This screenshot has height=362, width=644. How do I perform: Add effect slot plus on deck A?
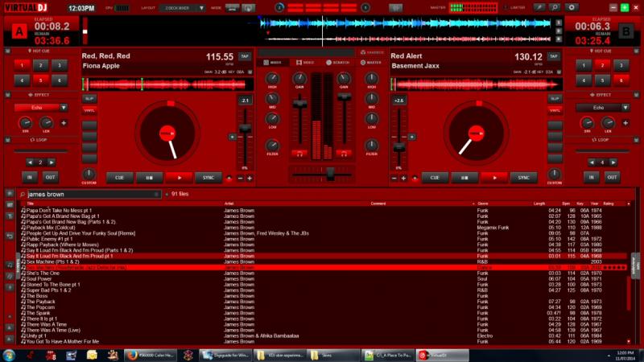pyautogui.click(x=64, y=123)
